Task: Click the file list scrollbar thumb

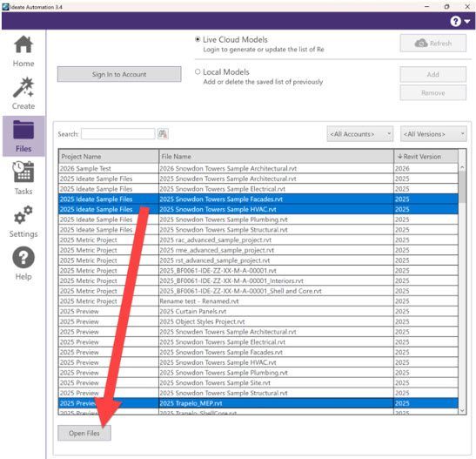Action: pyautogui.click(x=462, y=186)
